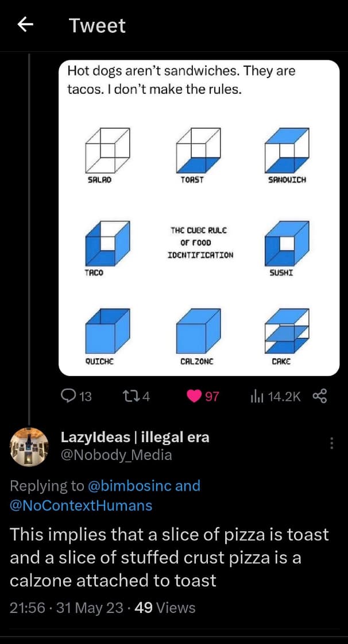
Task: Open the @Nobody_Media handle
Action: tap(116, 455)
